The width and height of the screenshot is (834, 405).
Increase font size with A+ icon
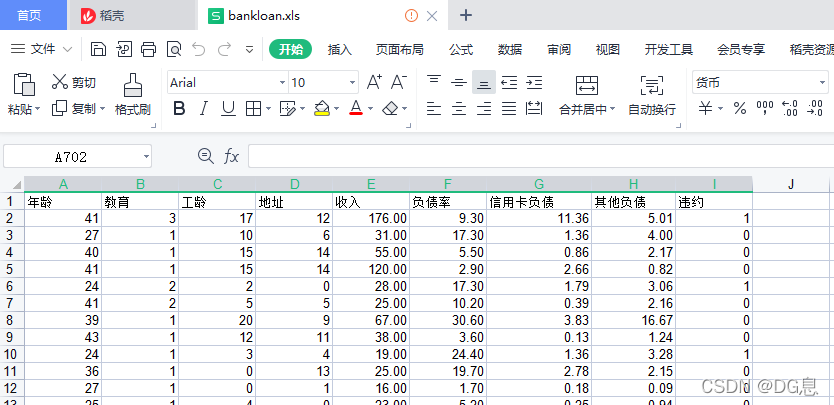point(374,82)
